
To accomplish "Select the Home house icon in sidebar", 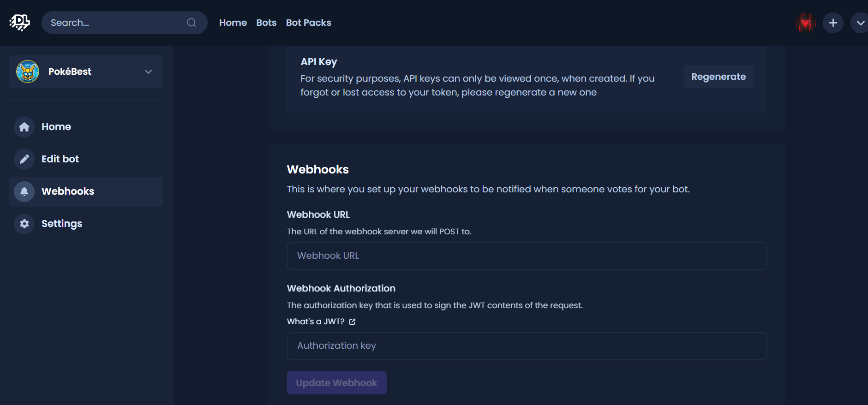I will 24,127.
